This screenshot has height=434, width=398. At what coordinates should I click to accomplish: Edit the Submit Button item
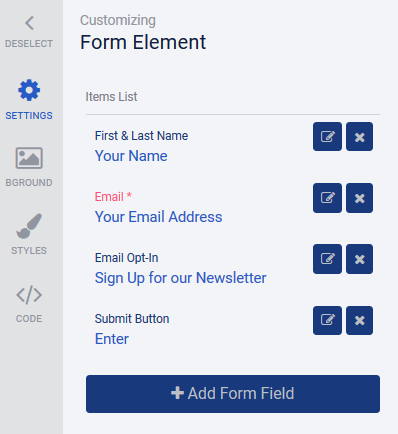click(x=327, y=320)
